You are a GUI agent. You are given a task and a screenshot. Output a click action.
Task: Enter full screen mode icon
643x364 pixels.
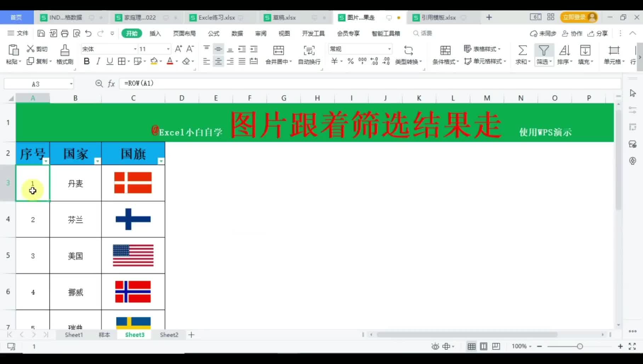coord(632,346)
